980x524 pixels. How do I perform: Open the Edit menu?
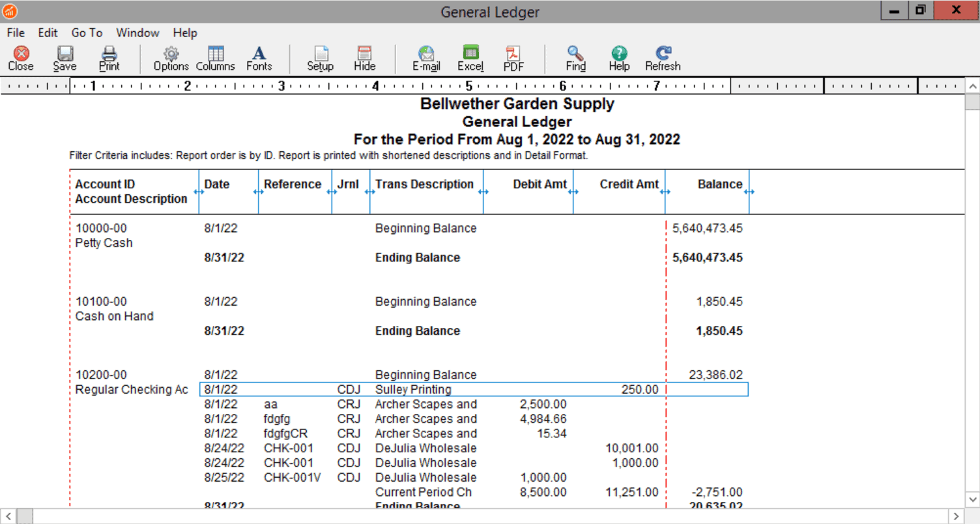pos(48,33)
